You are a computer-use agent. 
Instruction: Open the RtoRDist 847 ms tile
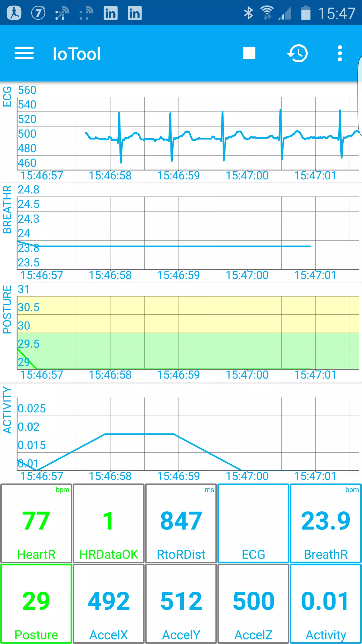coord(181,523)
